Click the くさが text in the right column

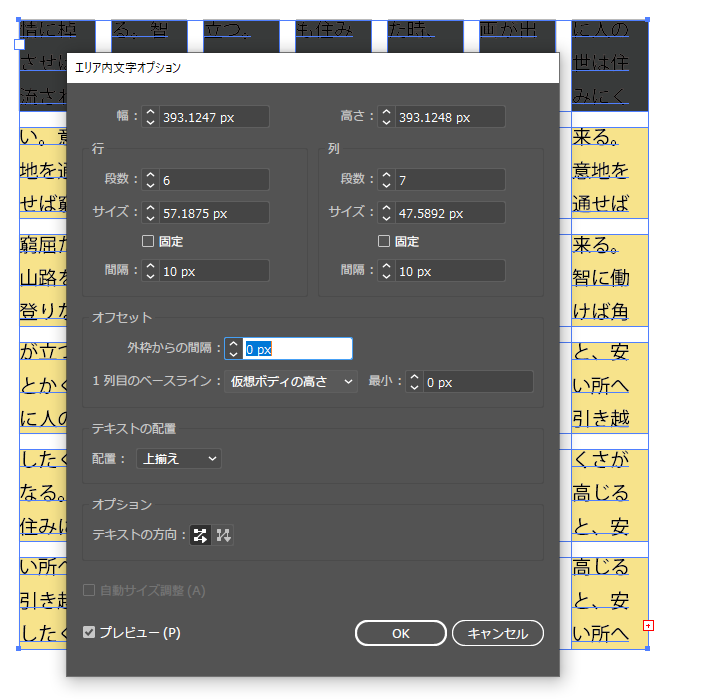tap(600, 459)
